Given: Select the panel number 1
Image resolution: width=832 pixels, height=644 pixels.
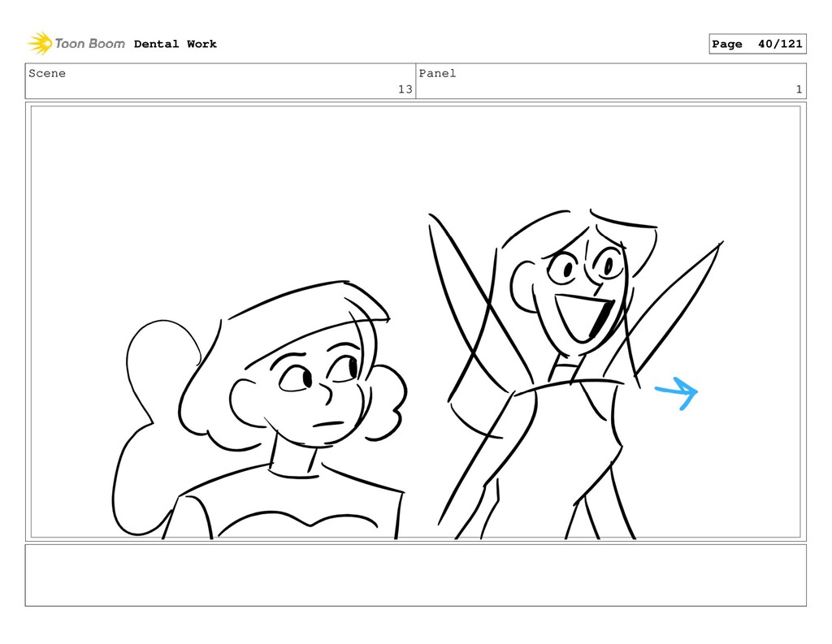Looking at the screenshot, I should pyautogui.click(x=799, y=89).
